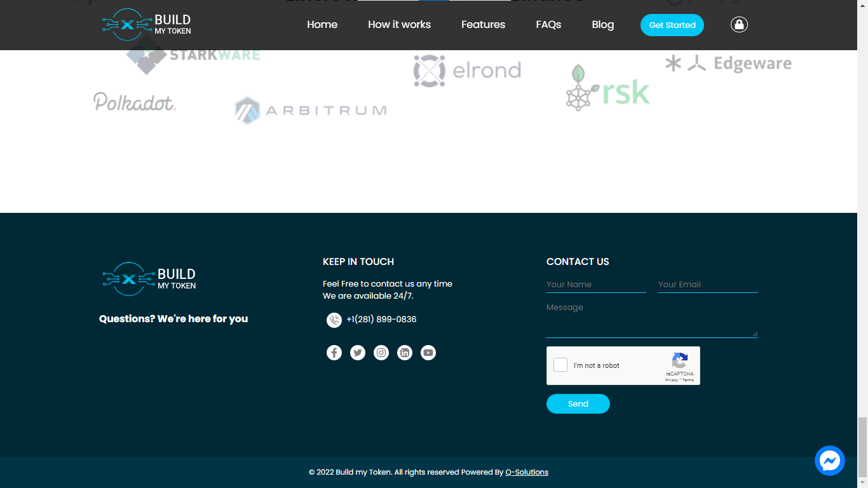Click the Get Started button

point(672,25)
